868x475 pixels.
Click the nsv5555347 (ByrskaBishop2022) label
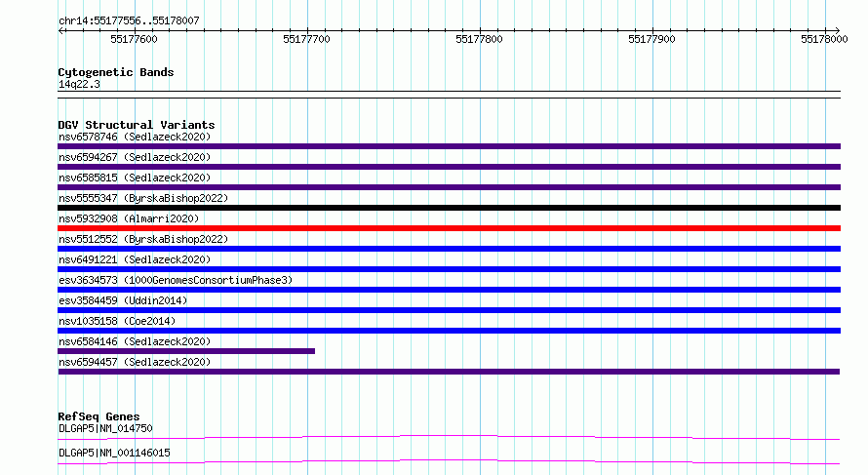click(x=143, y=198)
